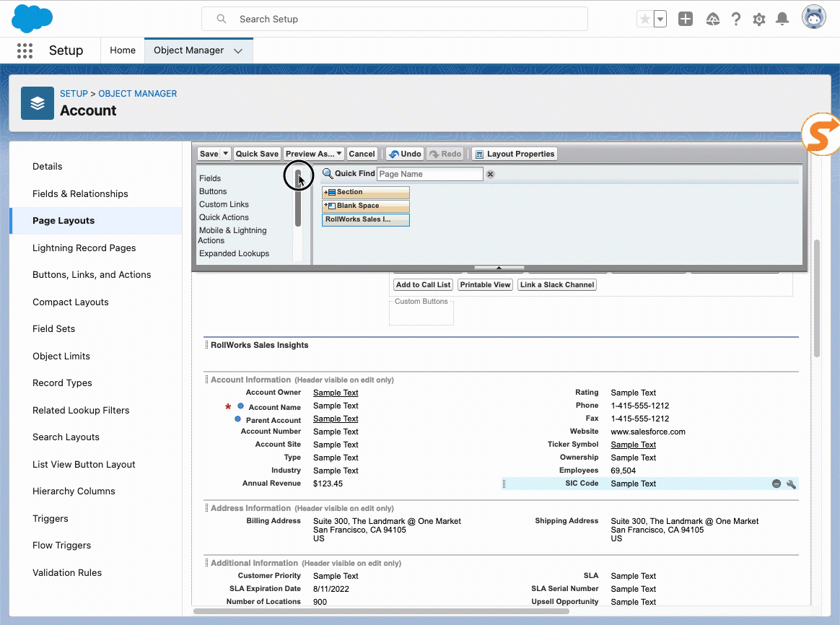Open SIC Code properties wrench icon
This screenshot has width=840, height=625.
coord(791,484)
